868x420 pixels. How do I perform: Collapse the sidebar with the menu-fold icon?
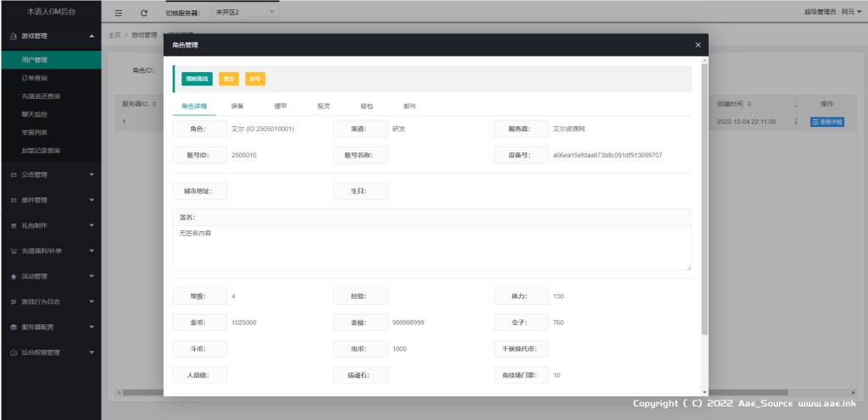119,13
